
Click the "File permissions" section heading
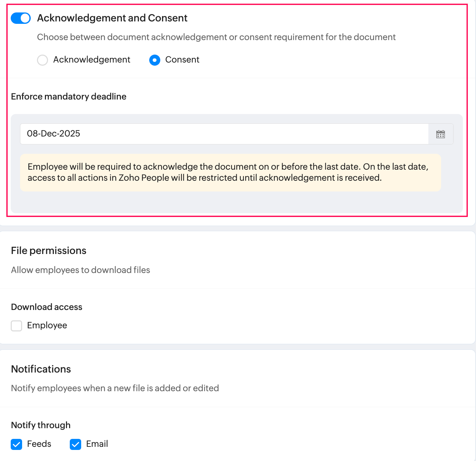[x=49, y=251]
